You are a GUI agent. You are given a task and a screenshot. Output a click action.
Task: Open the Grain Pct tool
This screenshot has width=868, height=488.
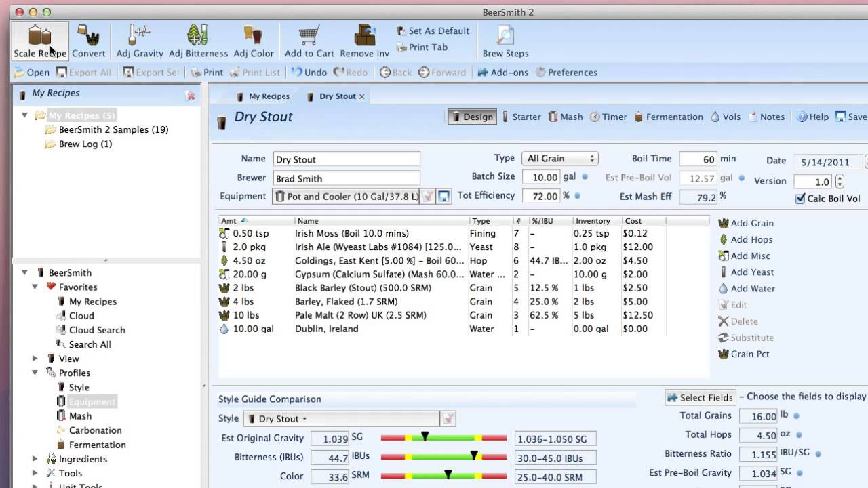point(743,354)
